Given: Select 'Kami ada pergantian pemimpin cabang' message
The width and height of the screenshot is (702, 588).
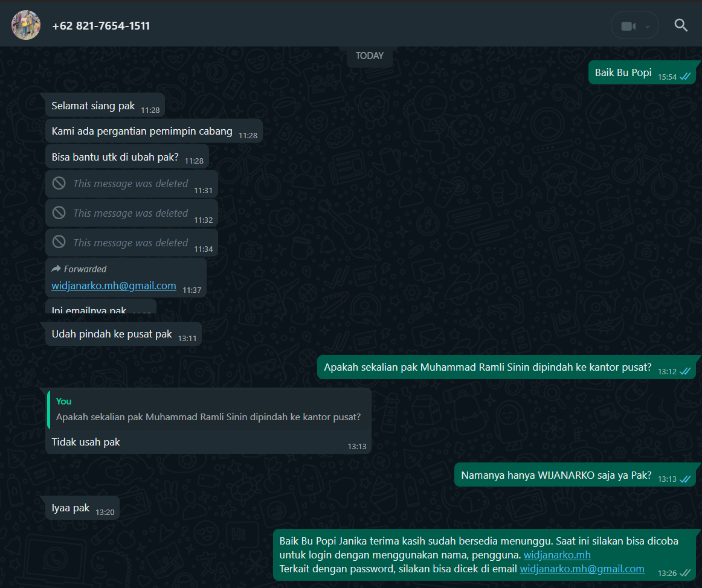Looking at the screenshot, I should (154, 131).
